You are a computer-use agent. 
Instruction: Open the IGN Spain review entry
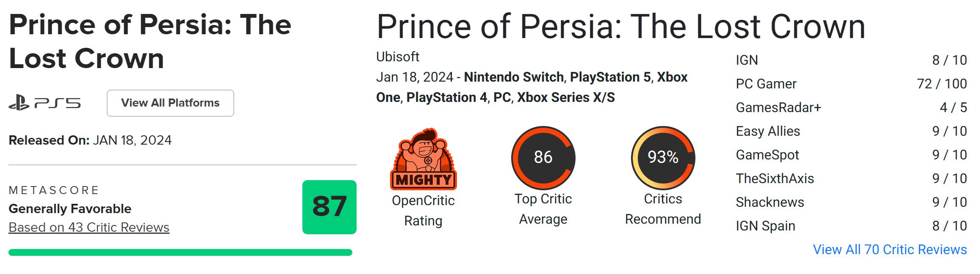pos(765,226)
